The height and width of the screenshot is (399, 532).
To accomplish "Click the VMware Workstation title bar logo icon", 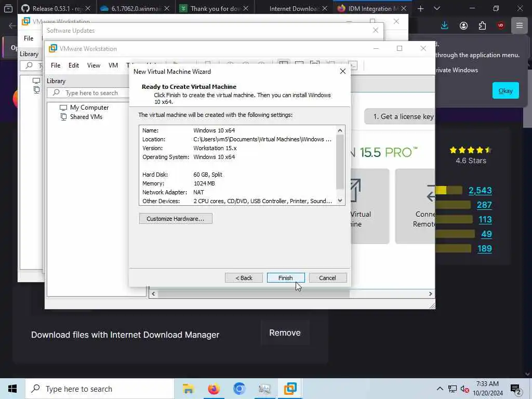I will click(x=53, y=48).
